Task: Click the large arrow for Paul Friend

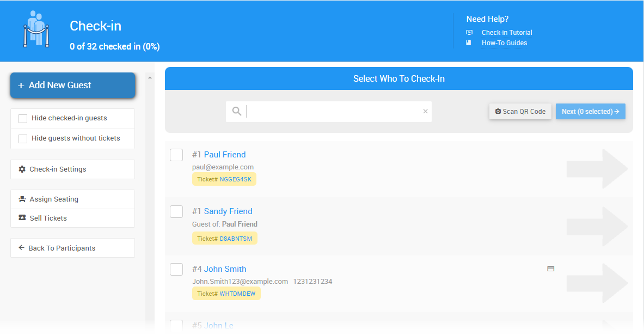Action: pyautogui.click(x=597, y=169)
